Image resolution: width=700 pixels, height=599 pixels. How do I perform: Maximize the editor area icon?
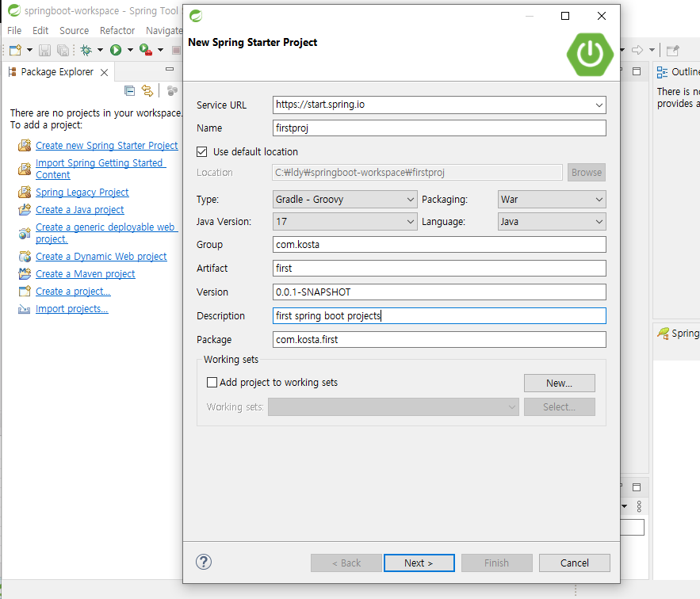point(637,71)
